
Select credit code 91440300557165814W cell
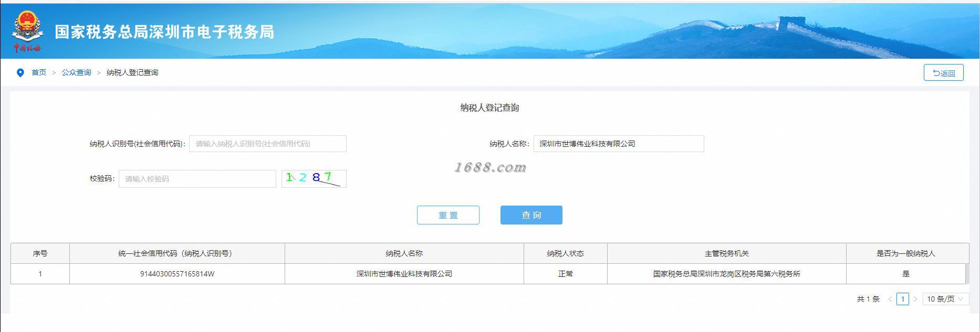pos(177,274)
